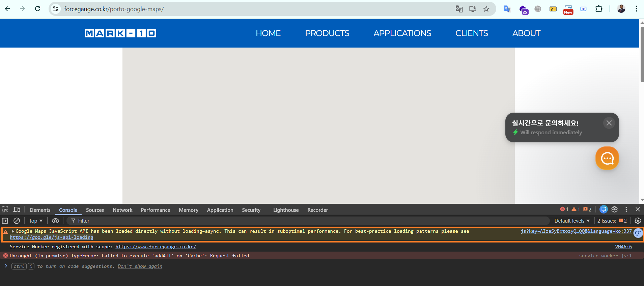Click the browser address bar URL
The height and width of the screenshot is (286, 644).
(114, 9)
